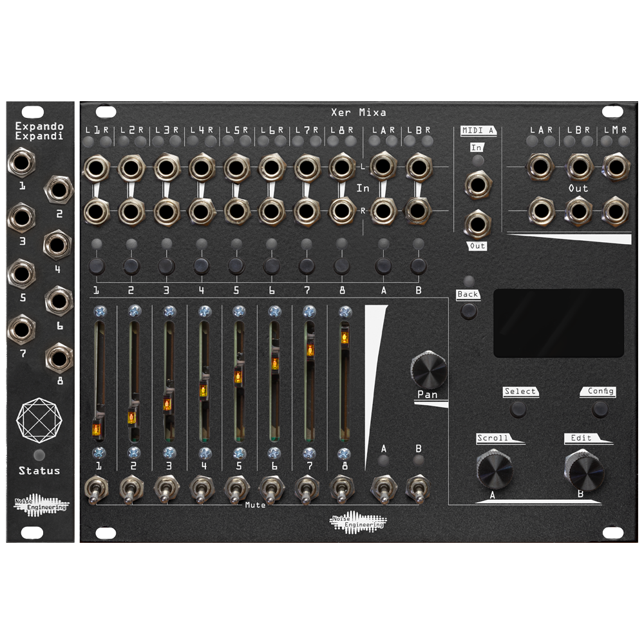Click jack 5 on the Expando Expandi module
The width and height of the screenshot is (644, 644).
tap(21, 274)
